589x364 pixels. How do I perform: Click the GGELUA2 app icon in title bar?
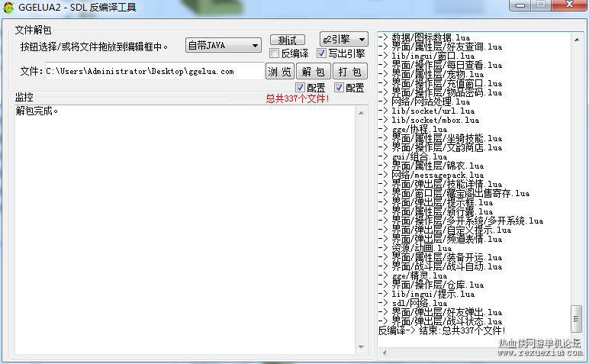[x=8, y=7]
